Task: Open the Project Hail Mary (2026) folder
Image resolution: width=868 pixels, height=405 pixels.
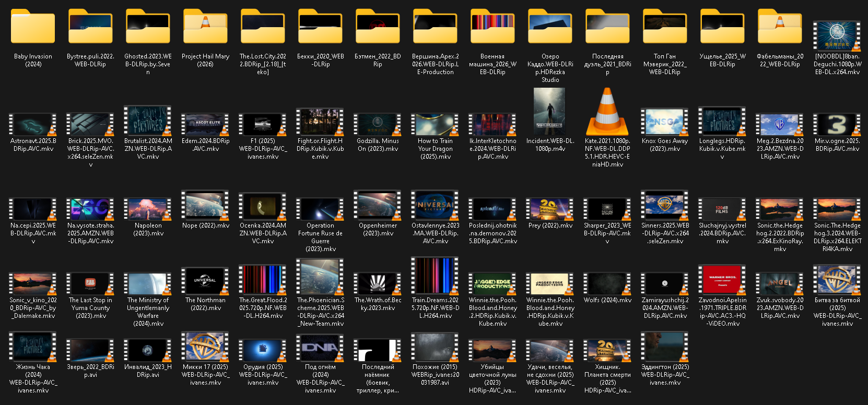Action: tap(205, 26)
